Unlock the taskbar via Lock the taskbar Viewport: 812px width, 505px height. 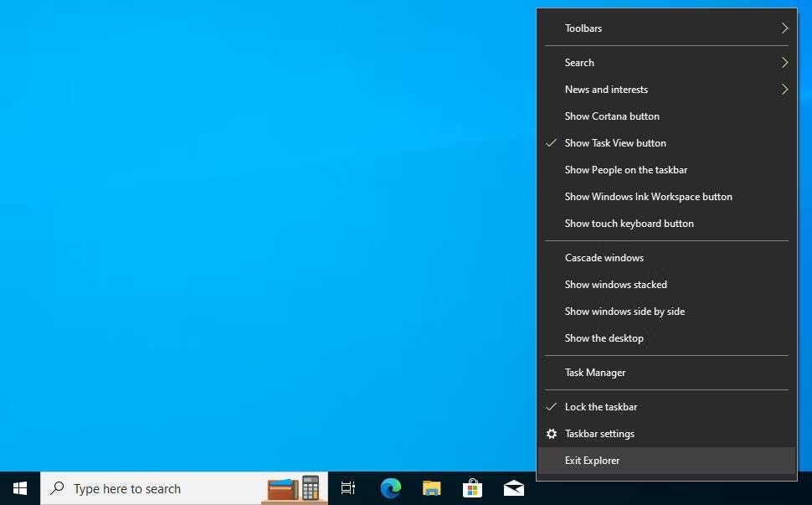[x=601, y=407]
